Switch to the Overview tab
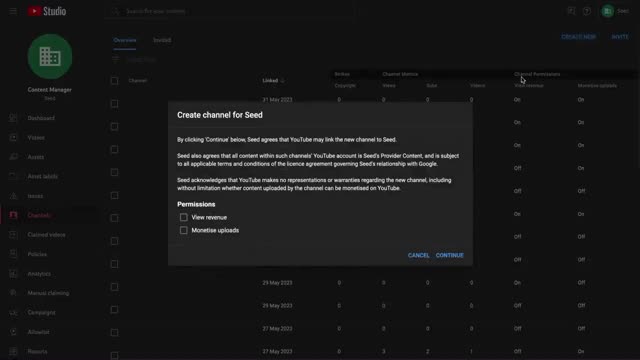This screenshot has height=360, width=640. click(125, 40)
